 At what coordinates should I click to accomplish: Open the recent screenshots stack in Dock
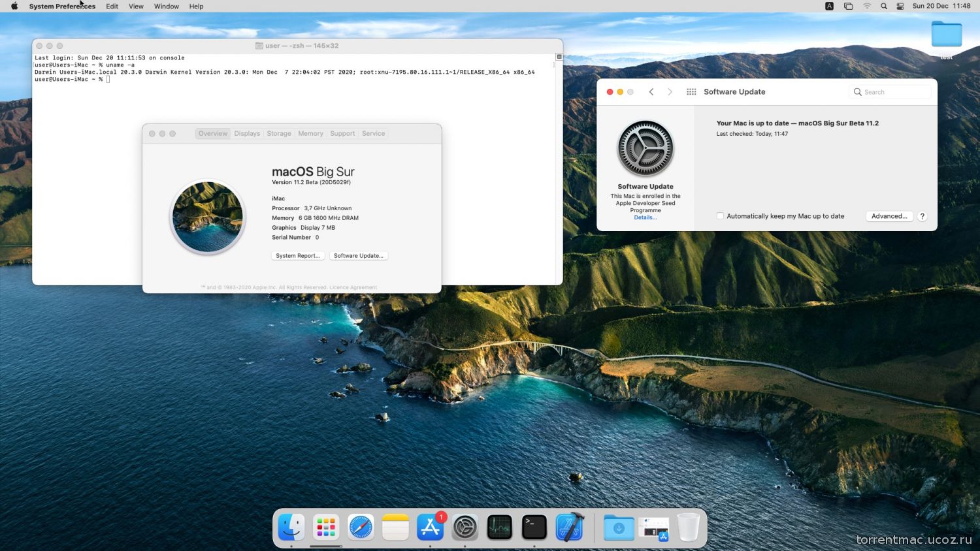[x=653, y=529]
